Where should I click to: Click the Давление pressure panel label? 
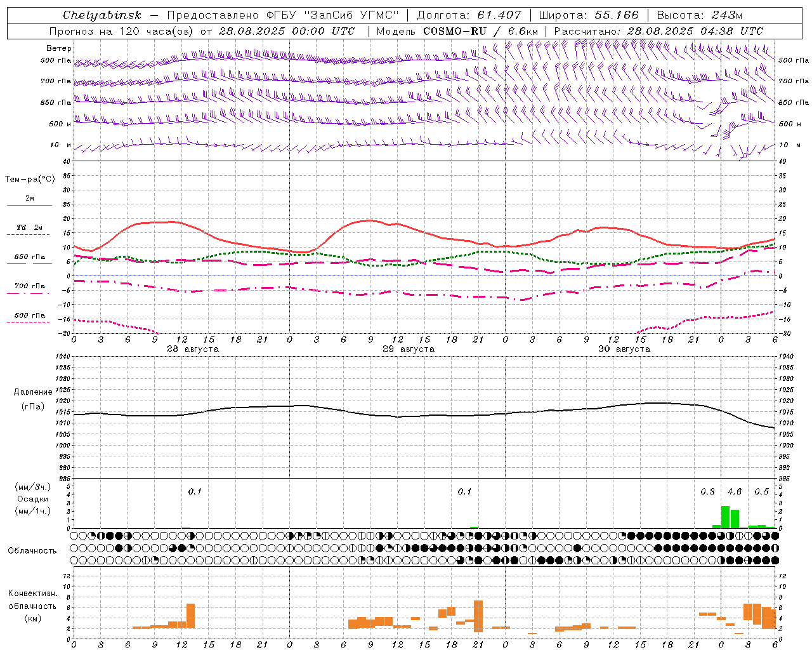33,392
